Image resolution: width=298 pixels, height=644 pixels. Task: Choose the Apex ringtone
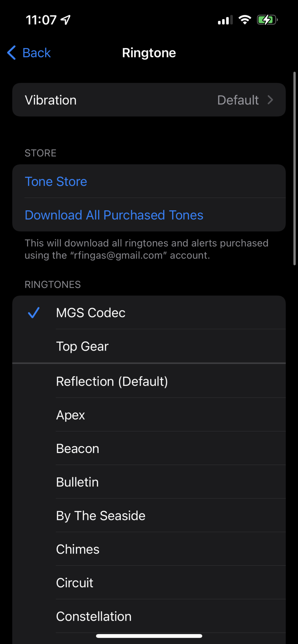(71, 415)
